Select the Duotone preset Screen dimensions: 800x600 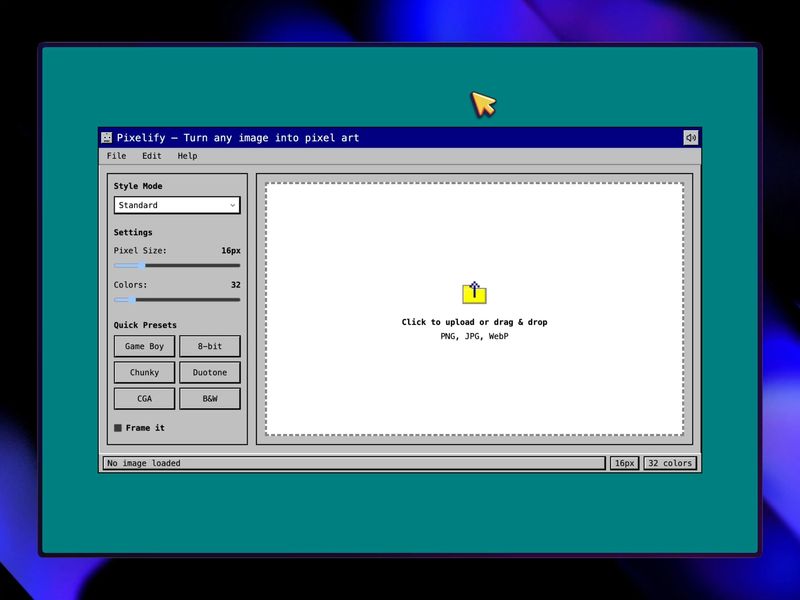tap(210, 372)
